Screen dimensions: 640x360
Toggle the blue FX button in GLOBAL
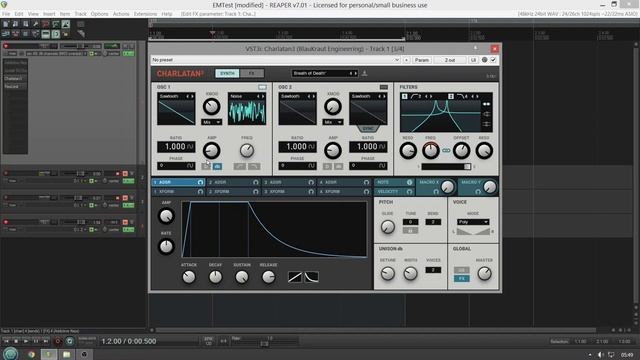[461, 278]
